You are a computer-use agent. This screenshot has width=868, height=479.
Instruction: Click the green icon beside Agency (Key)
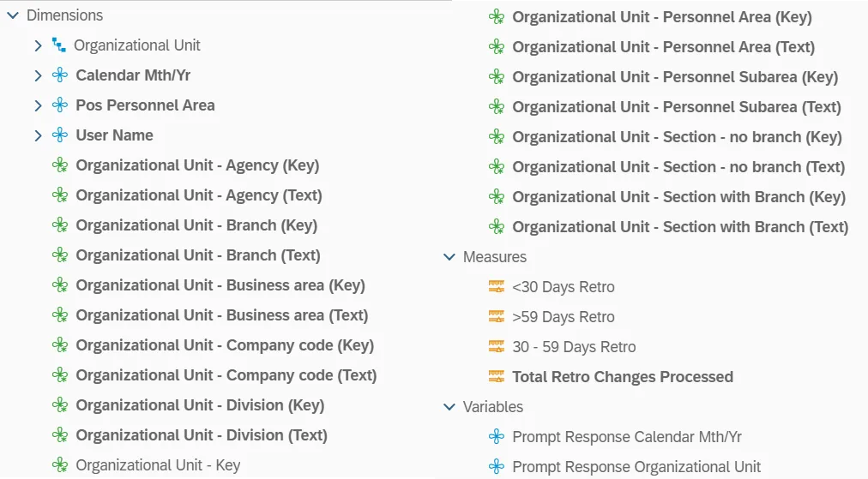click(x=59, y=165)
